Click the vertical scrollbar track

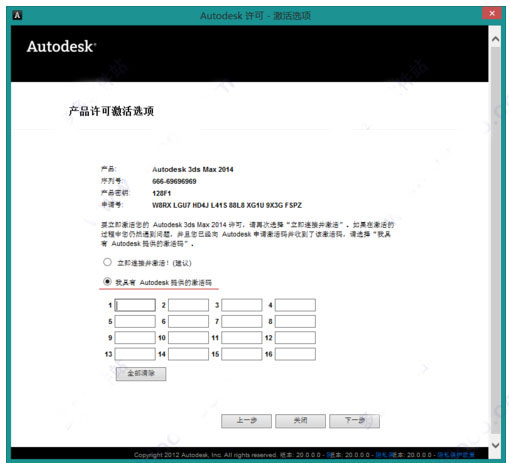pyautogui.click(x=495, y=242)
